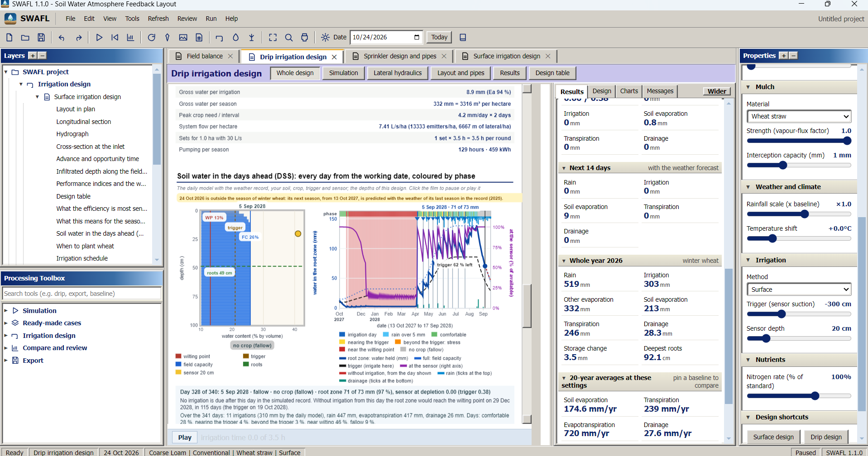Click the Today button

pos(439,37)
